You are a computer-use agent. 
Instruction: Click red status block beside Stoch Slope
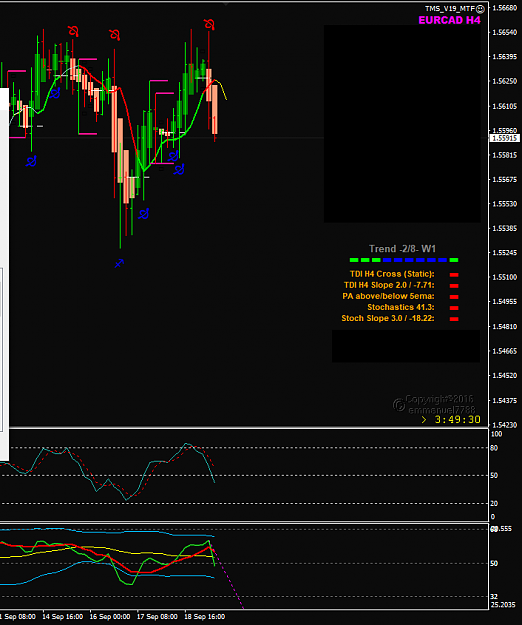[x=454, y=319]
